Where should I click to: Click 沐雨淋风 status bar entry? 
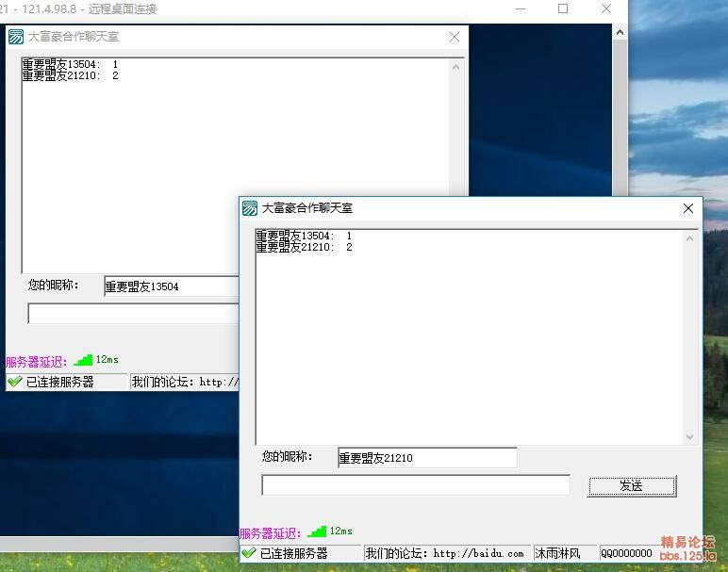click(x=557, y=553)
